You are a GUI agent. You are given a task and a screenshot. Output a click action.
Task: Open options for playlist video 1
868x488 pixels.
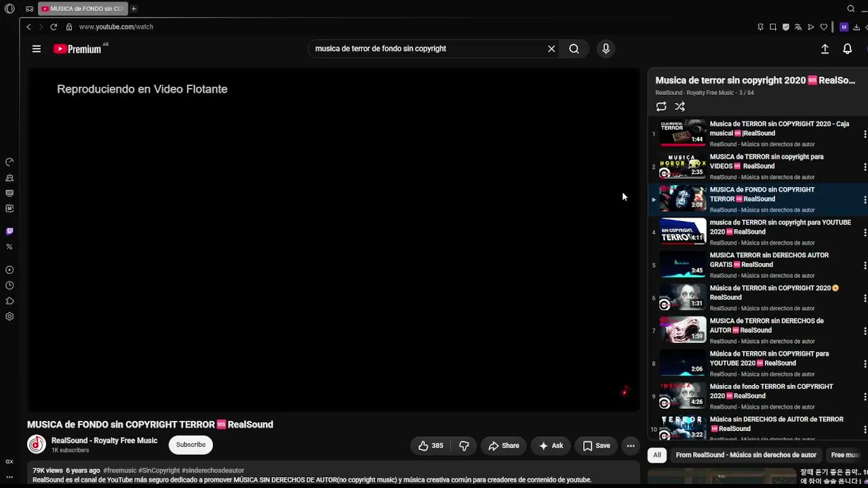click(x=865, y=134)
